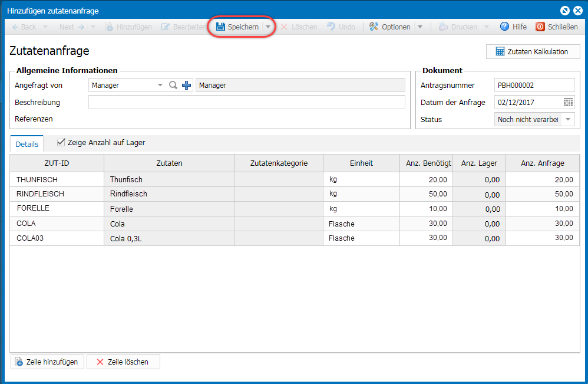Select the RINDFLEISCH ID cell
This screenshot has height=384, width=588.
click(x=57, y=194)
